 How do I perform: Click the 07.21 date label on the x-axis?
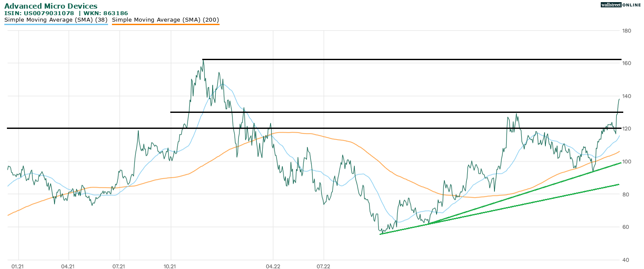tap(118, 266)
